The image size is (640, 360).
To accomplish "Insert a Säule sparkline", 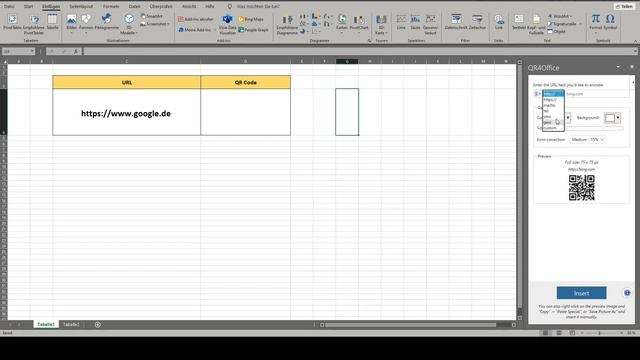I will click(415, 22).
